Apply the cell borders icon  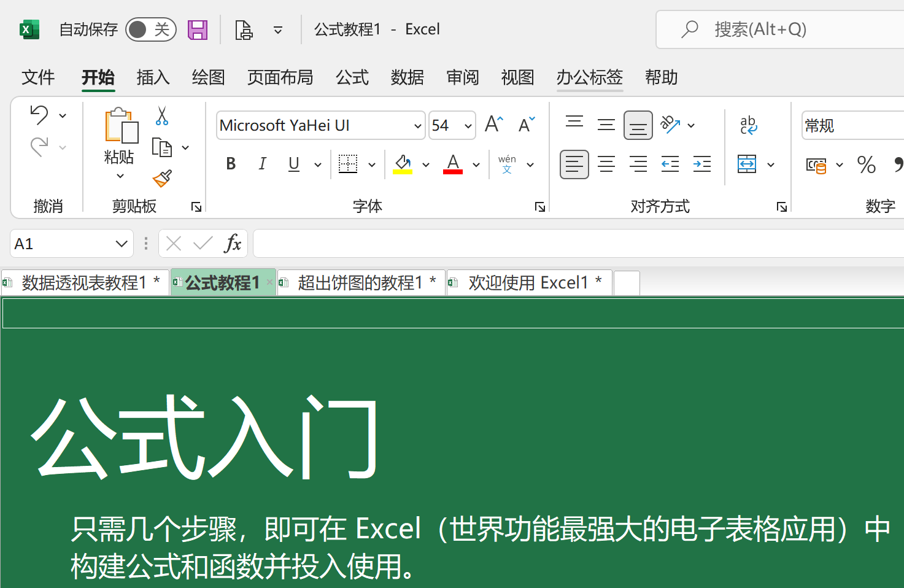click(x=348, y=164)
